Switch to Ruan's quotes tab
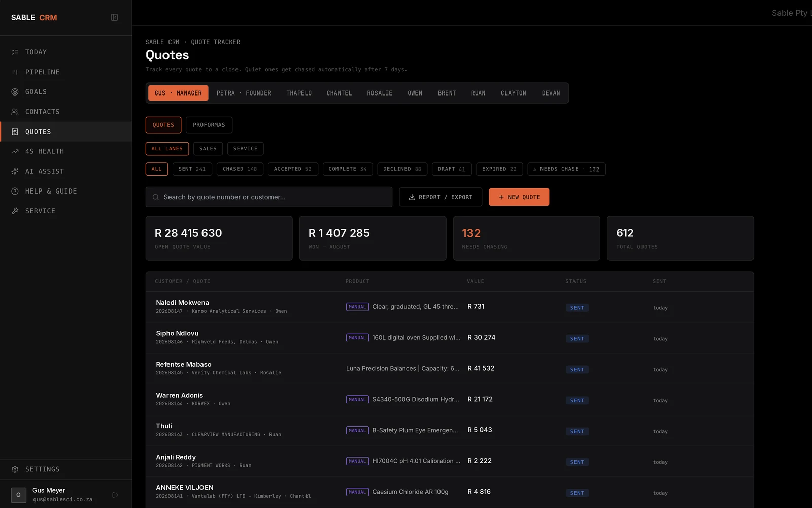 (x=478, y=93)
